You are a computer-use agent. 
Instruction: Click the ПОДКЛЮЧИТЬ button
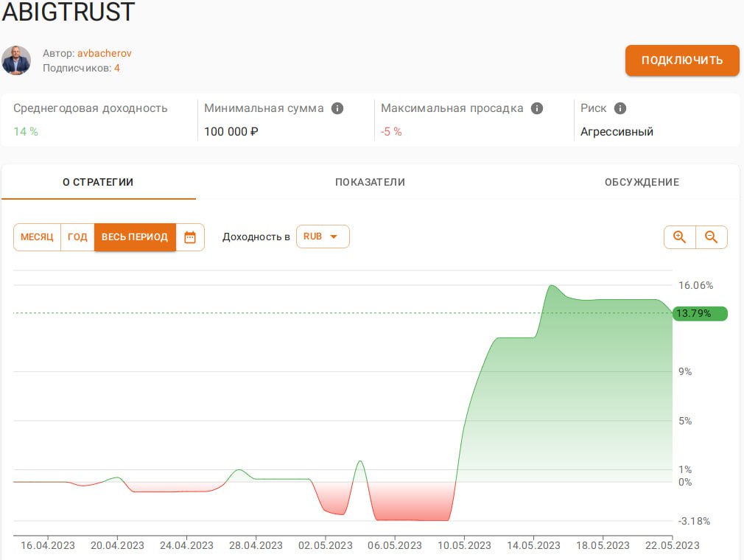pyautogui.click(x=682, y=60)
